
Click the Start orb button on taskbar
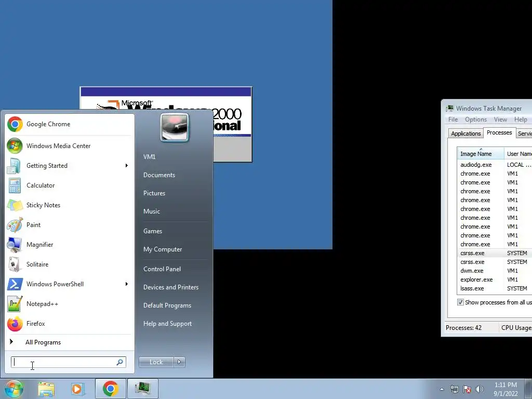click(14, 389)
